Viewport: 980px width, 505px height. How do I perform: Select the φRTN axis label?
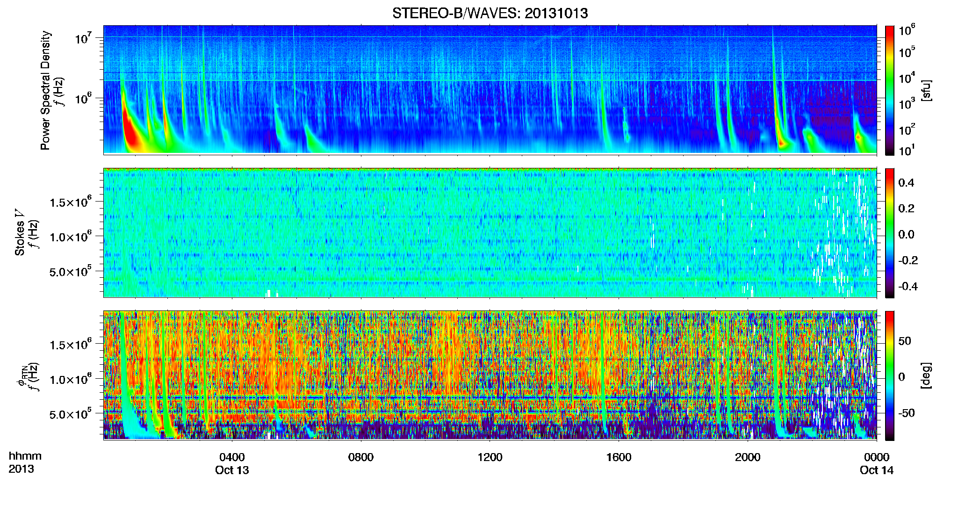pos(22,375)
